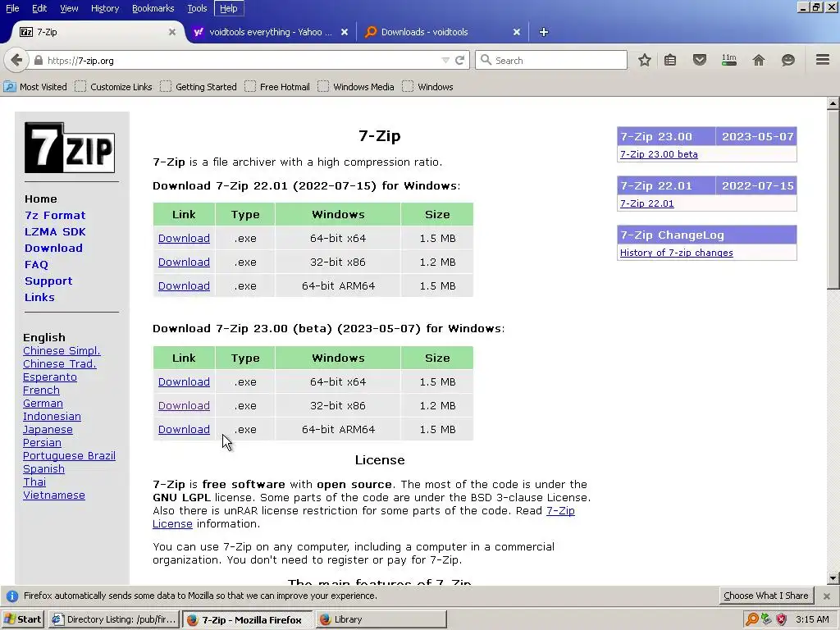Screen dimensions: 840x630
Task: Open the downloads progress indicator showing 11m
Action: (729, 60)
